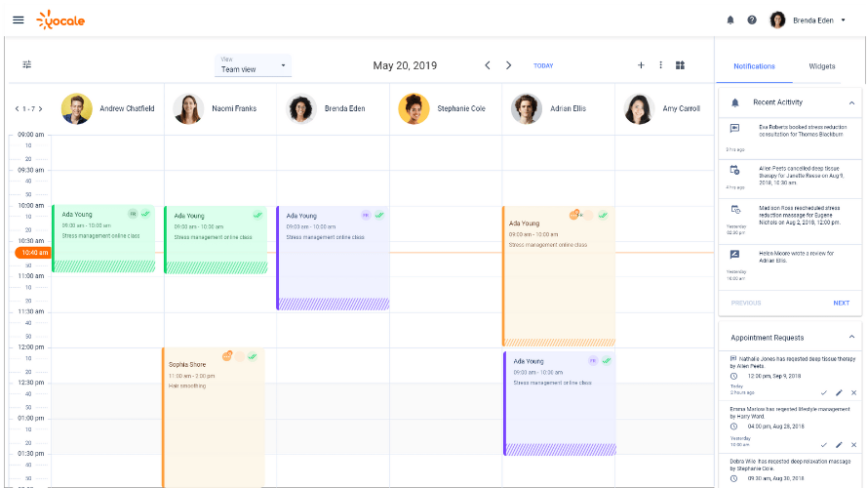Open the hamburger navigation menu

click(x=19, y=20)
